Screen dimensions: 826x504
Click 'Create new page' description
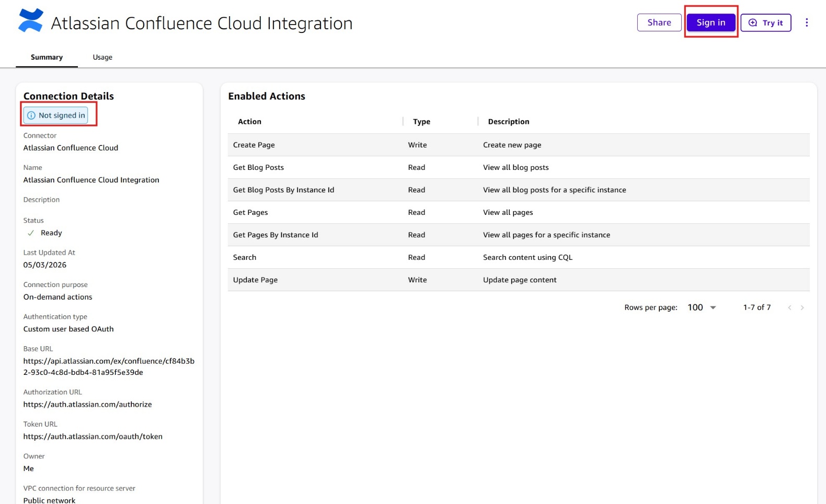(512, 145)
